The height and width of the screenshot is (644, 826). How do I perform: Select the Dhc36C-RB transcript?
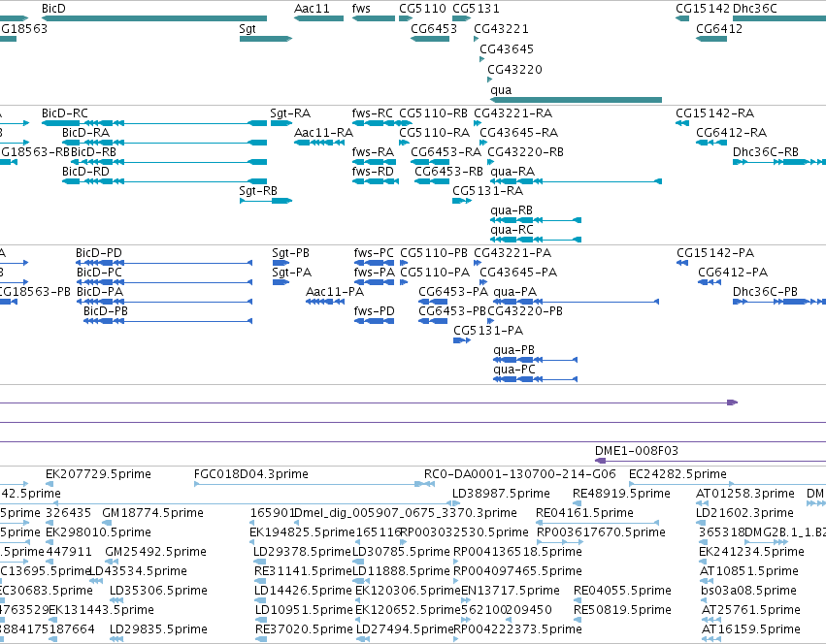pyautogui.click(x=779, y=162)
